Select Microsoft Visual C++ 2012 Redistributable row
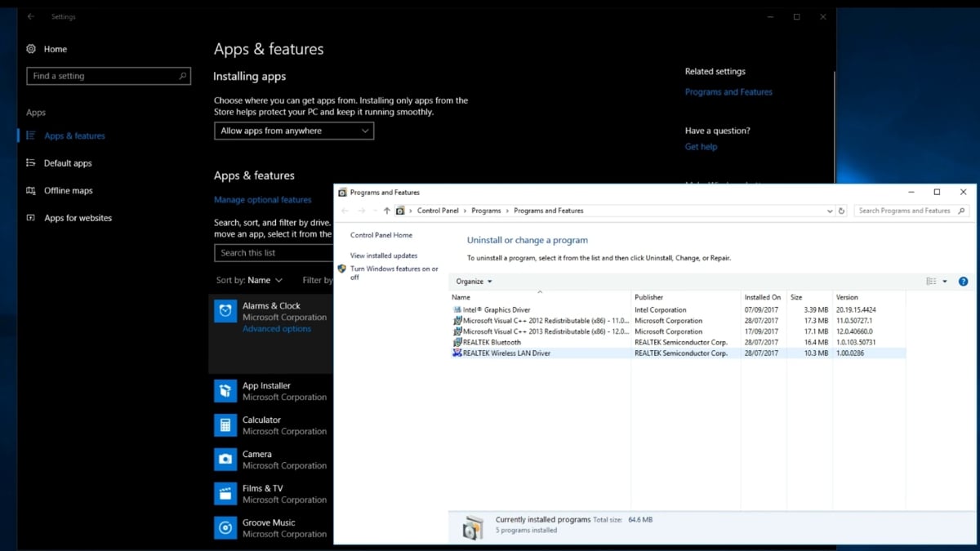 point(677,321)
